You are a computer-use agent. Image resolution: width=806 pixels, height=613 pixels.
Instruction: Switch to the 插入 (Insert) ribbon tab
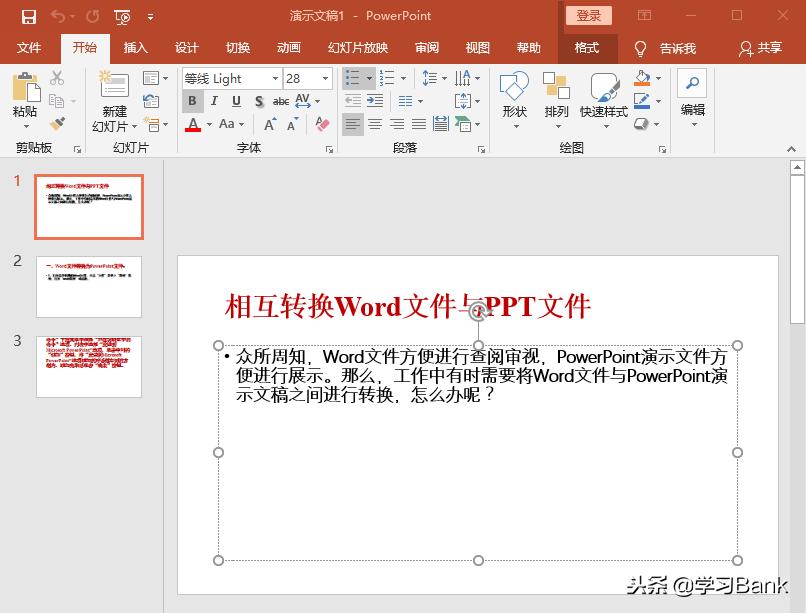pyautogui.click(x=135, y=47)
